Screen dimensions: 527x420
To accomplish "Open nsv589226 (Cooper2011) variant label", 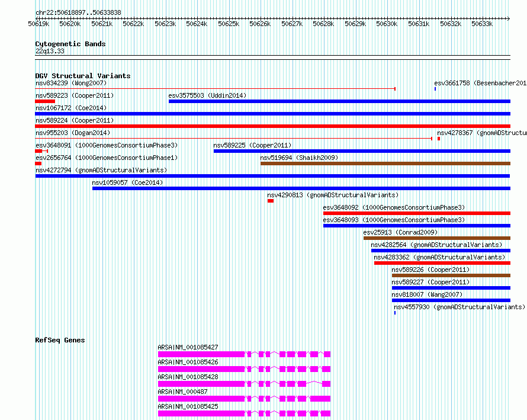I will pyautogui.click(x=431, y=270).
